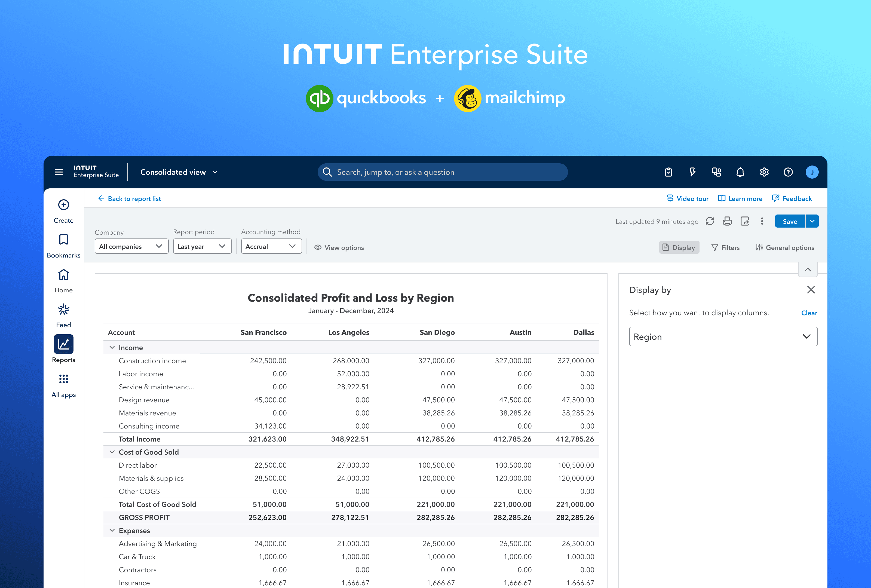Switch to the Filters panel
Viewport: 871px width, 588px height.
click(x=726, y=247)
